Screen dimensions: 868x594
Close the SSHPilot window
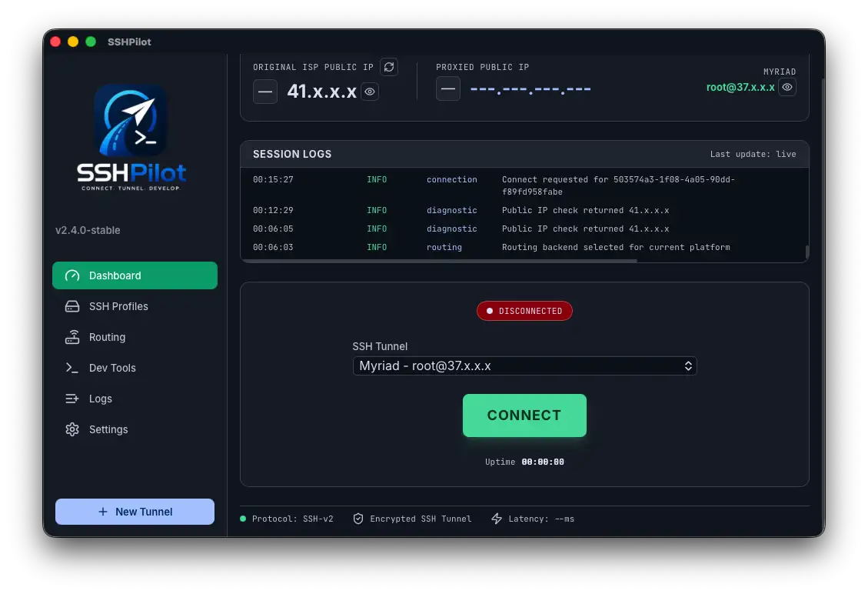pos(55,42)
